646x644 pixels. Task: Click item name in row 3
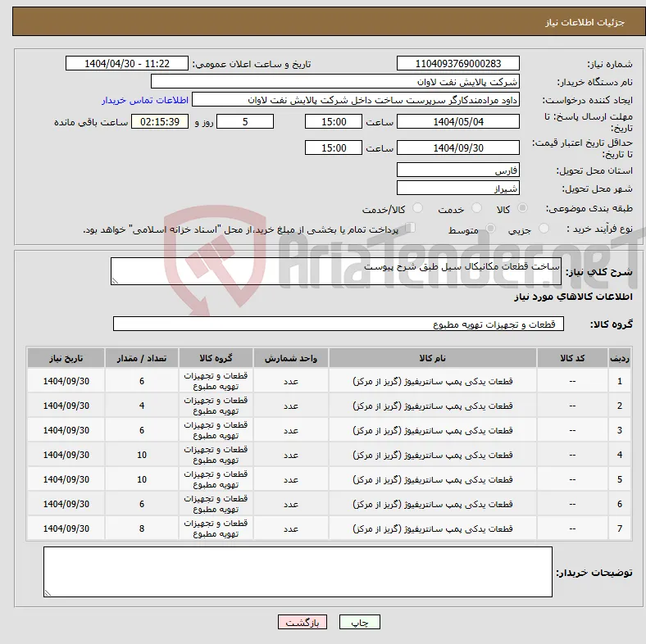click(x=433, y=430)
